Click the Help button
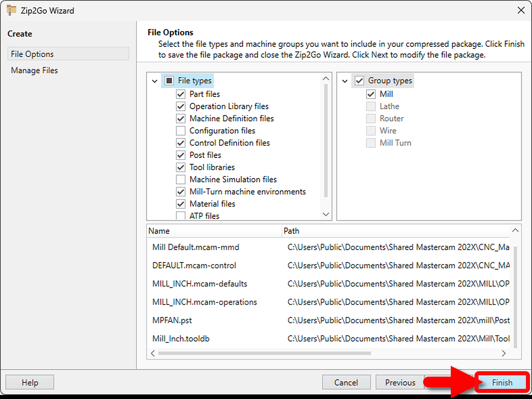 pos(30,382)
